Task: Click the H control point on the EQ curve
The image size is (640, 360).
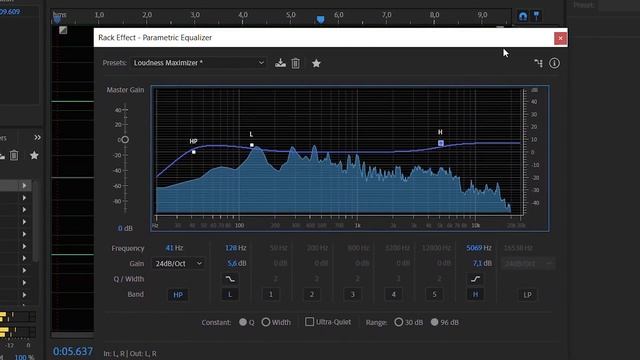Action: pyautogui.click(x=441, y=143)
